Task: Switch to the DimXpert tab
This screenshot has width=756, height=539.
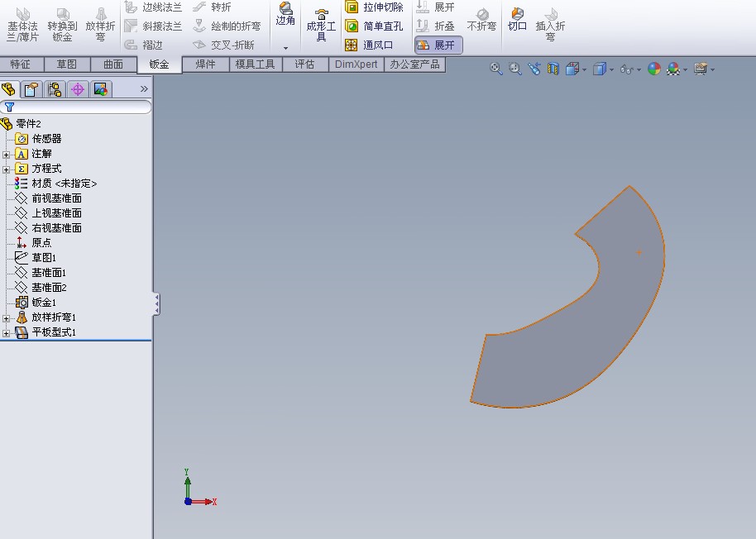Action: coord(356,64)
